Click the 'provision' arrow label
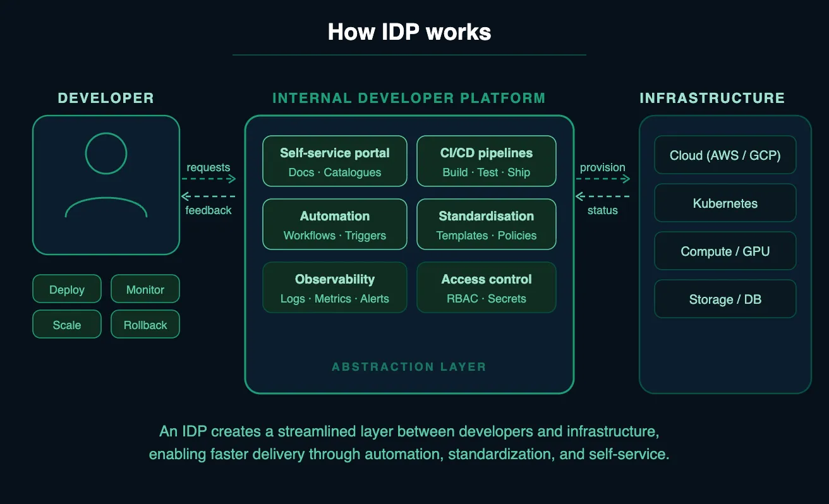Viewport: 829px width, 504px height. 603,167
